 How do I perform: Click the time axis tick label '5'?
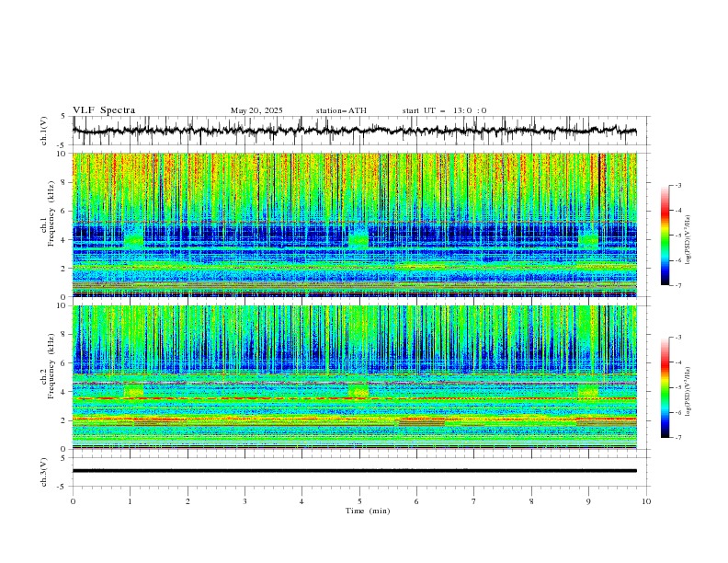359,501
